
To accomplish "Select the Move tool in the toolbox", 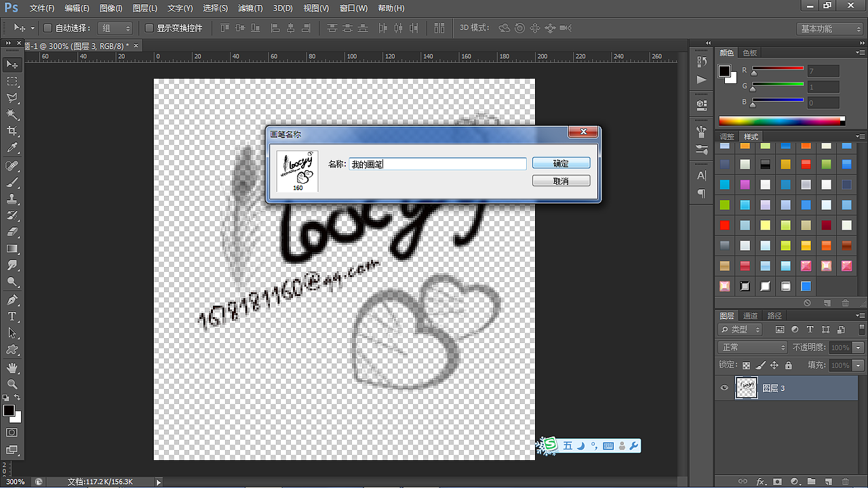I will 12,64.
